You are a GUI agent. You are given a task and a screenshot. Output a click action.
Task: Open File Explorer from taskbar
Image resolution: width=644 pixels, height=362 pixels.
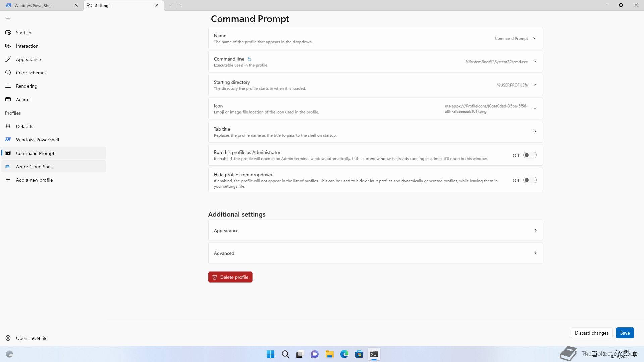point(329,354)
